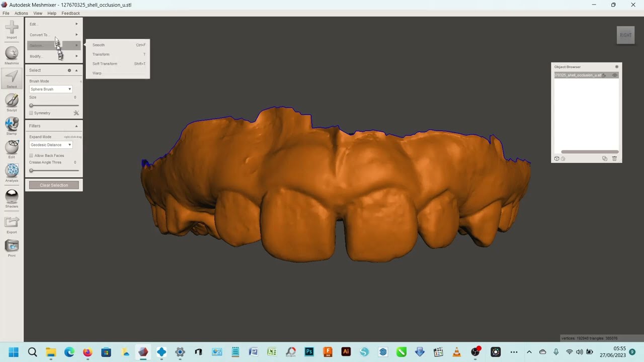644x362 pixels.
Task: Collapse the Select panel section
Action: (x=76, y=70)
